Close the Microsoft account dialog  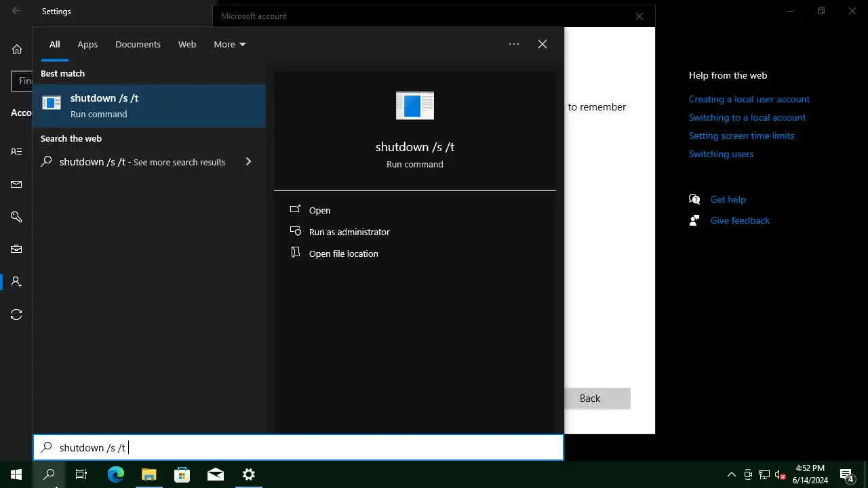point(639,16)
